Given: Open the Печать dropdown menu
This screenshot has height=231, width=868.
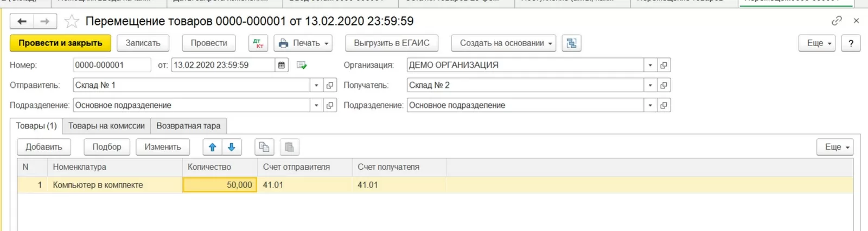Looking at the screenshot, I should [303, 43].
